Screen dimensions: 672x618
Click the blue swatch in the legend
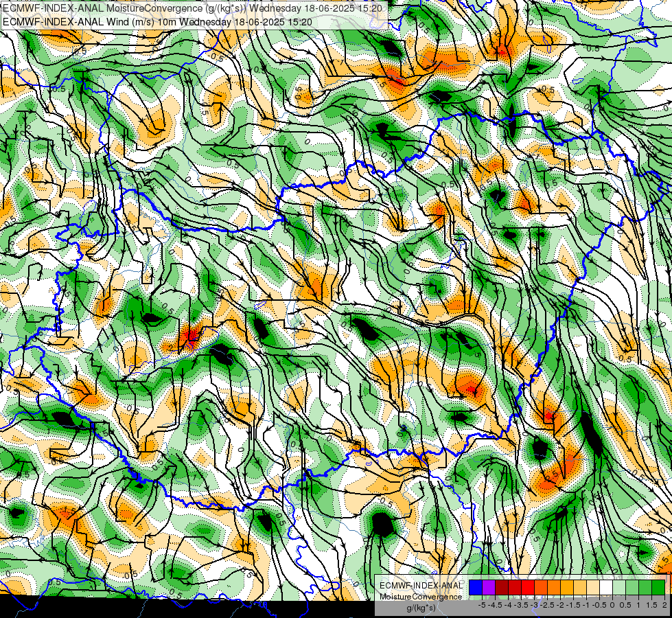tap(476, 588)
